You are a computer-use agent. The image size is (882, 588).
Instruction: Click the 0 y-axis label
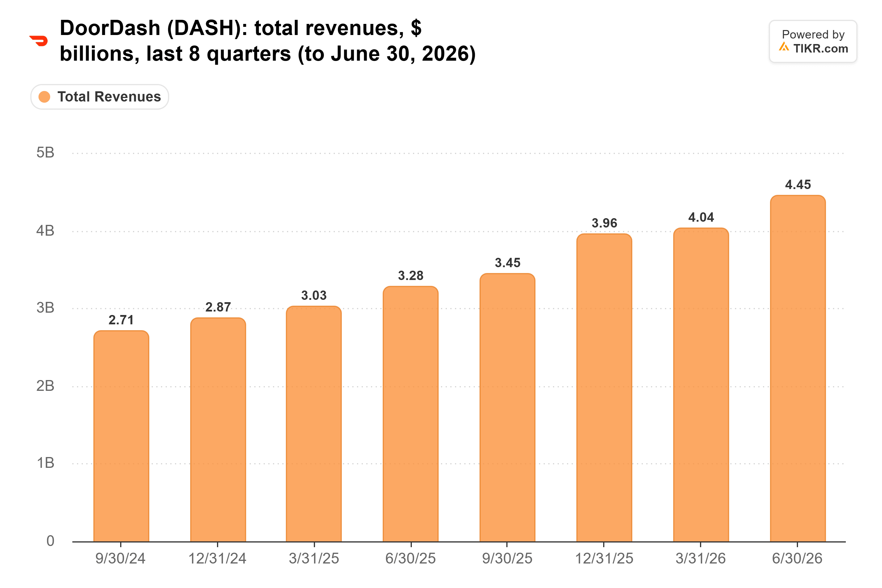point(50,541)
